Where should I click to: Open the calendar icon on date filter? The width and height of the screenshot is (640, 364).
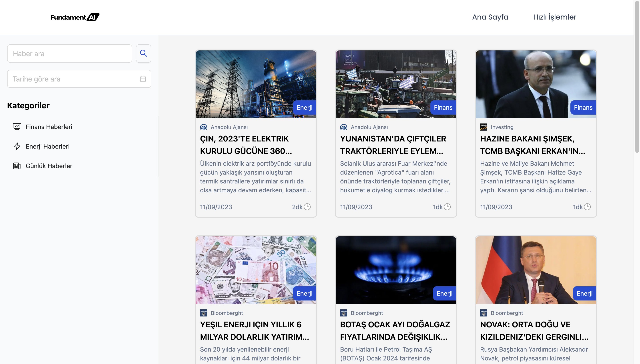click(143, 79)
